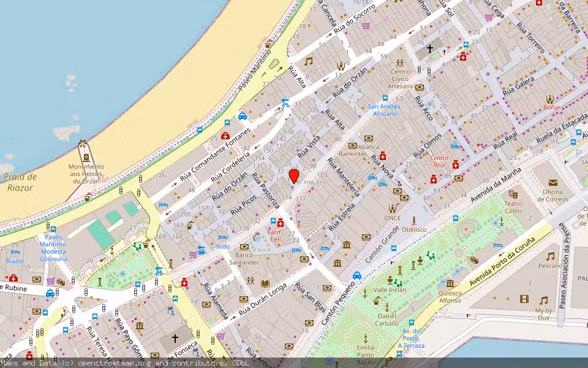The width and height of the screenshot is (588, 368).
Task: Select the Emilia Pardo Bazán statue icon
Action: tap(365, 339)
